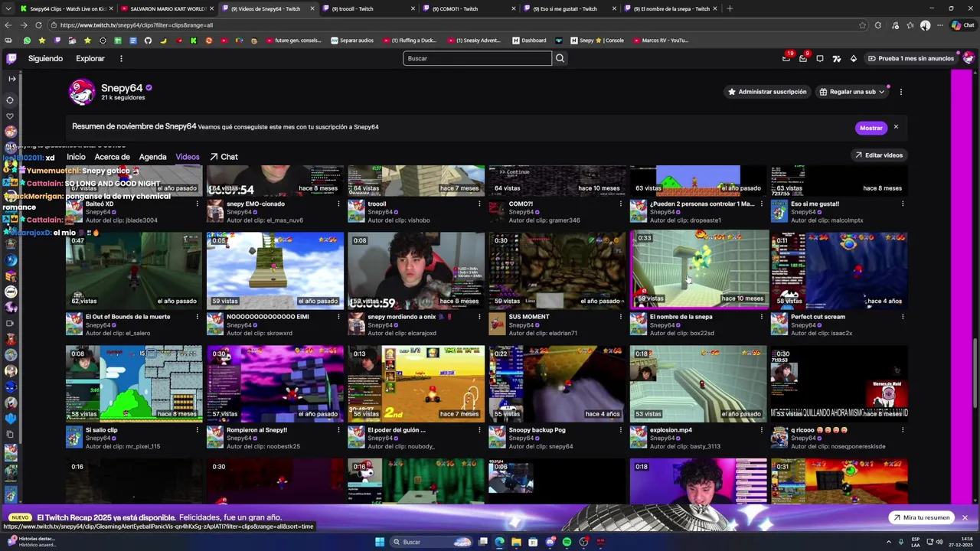This screenshot has height=551, width=980.
Task: Select the Videos tab
Action: [188, 157]
